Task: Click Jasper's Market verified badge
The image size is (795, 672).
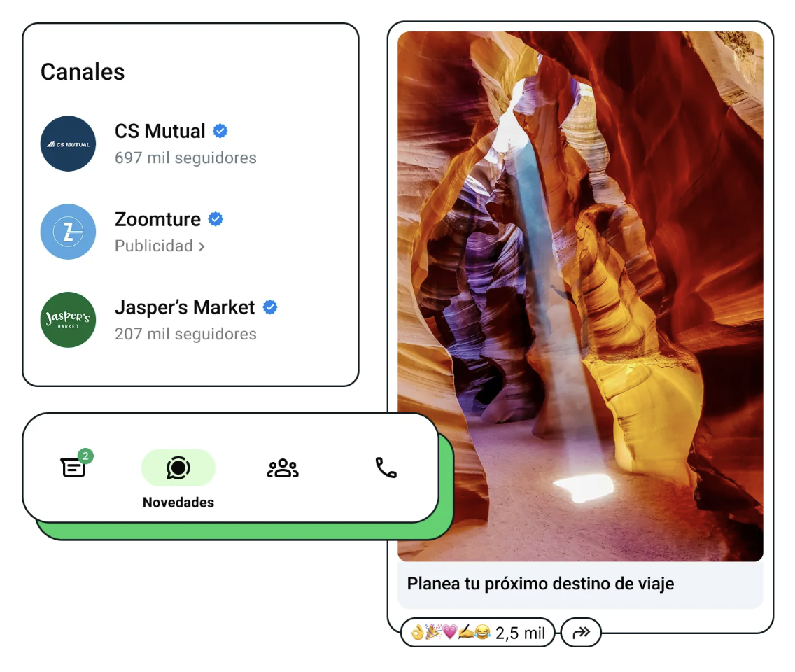Action: [x=270, y=307]
